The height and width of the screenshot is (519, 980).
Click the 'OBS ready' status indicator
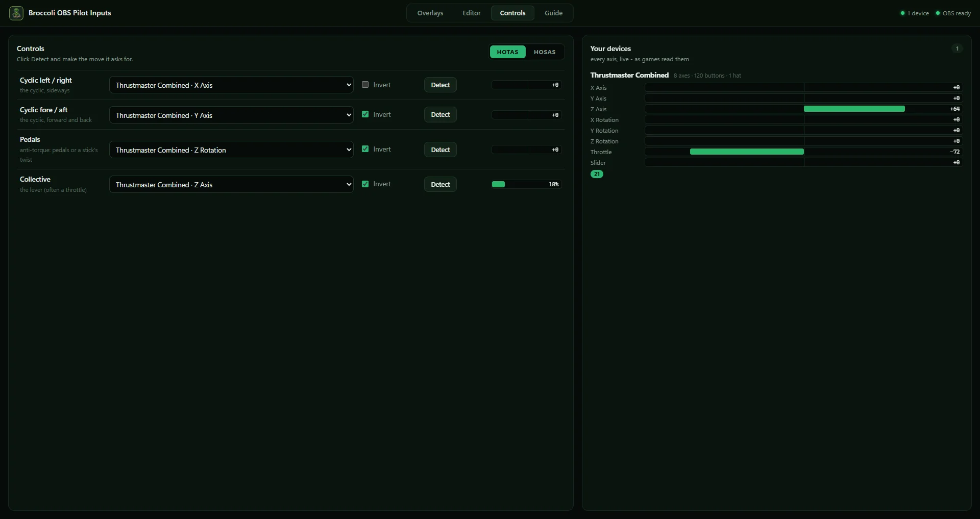[x=953, y=13]
